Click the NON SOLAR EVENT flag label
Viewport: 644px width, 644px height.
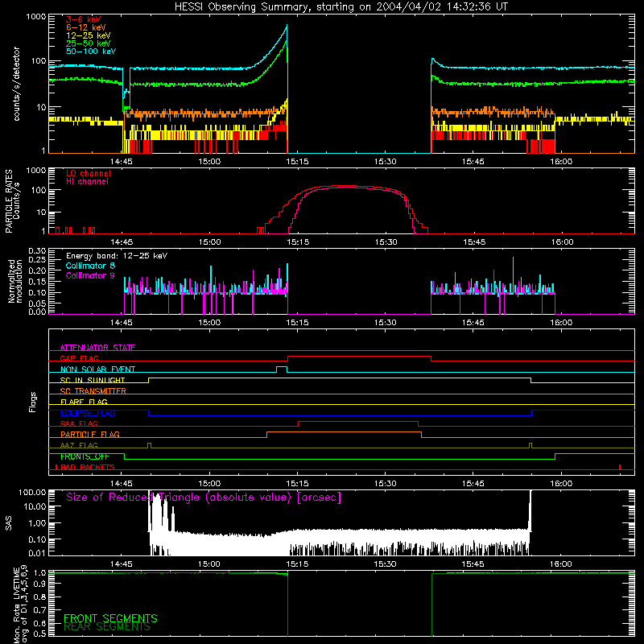pos(97,369)
